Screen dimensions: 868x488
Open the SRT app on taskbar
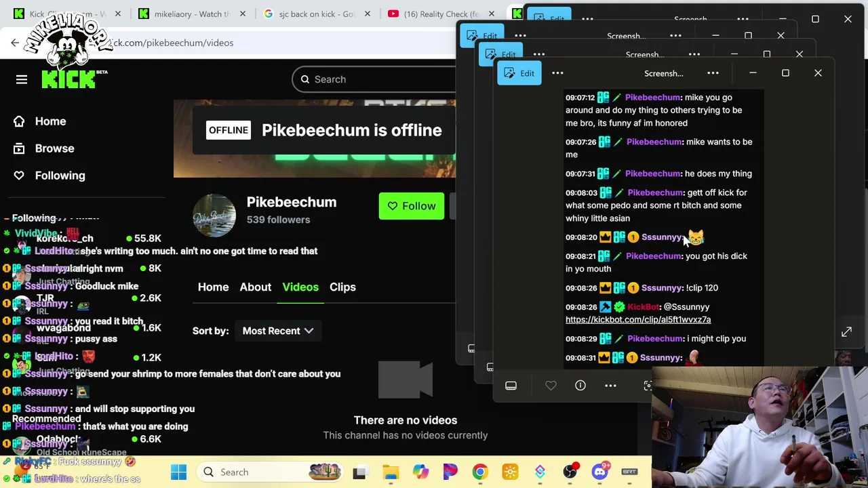[x=629, y=472]
